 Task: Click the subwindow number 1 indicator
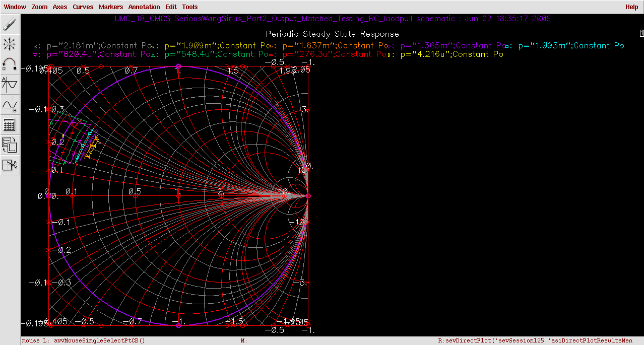click(x=641, y=33)
